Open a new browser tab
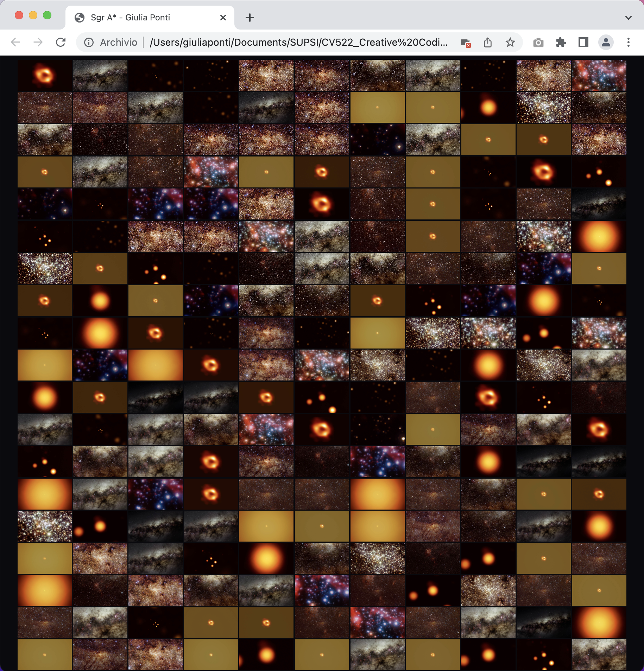Screen dimensions: 644x671 click(x=250, y=18)
